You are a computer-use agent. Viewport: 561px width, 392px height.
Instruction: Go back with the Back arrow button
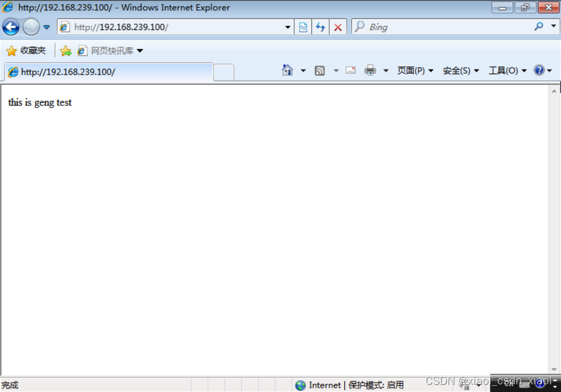11,27
